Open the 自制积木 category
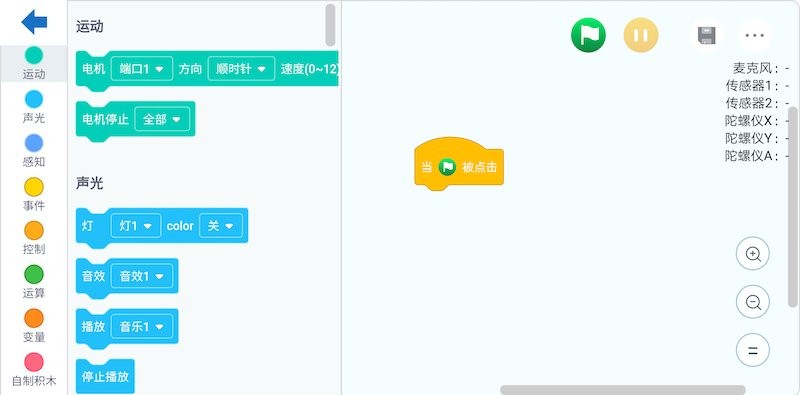 pos(34,370)
